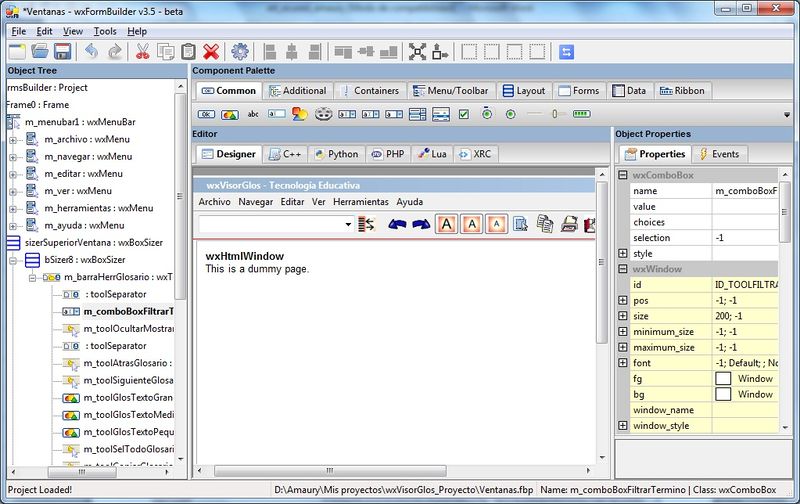The height and width of the screenshot is (504, 800).
Task: Collapse the wxComboBox property category
Action: [622, 175]
